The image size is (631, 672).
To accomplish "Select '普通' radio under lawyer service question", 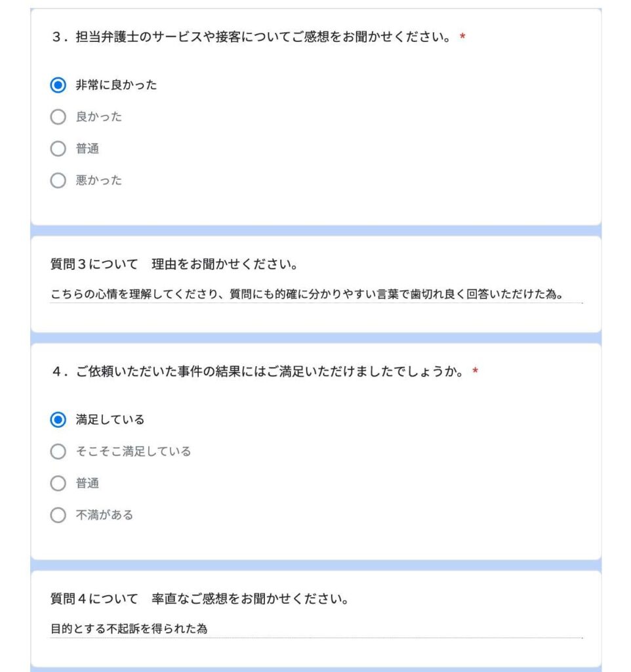I will [58, 149].
